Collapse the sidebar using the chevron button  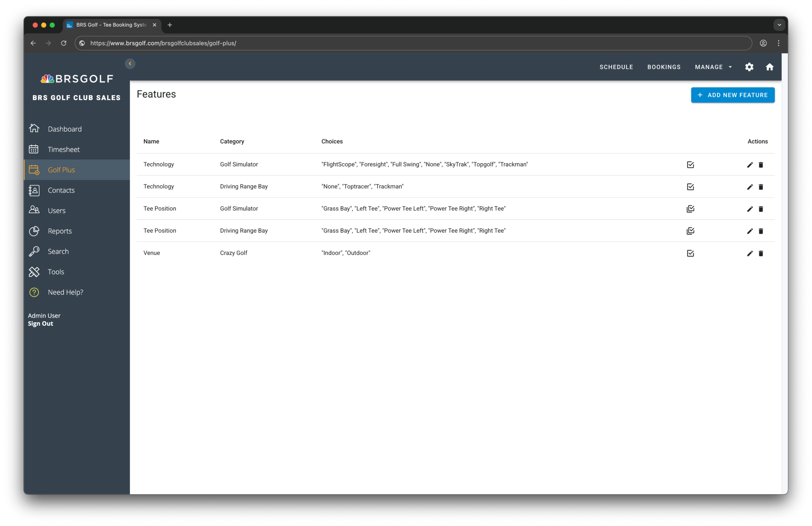click(130, 64)
